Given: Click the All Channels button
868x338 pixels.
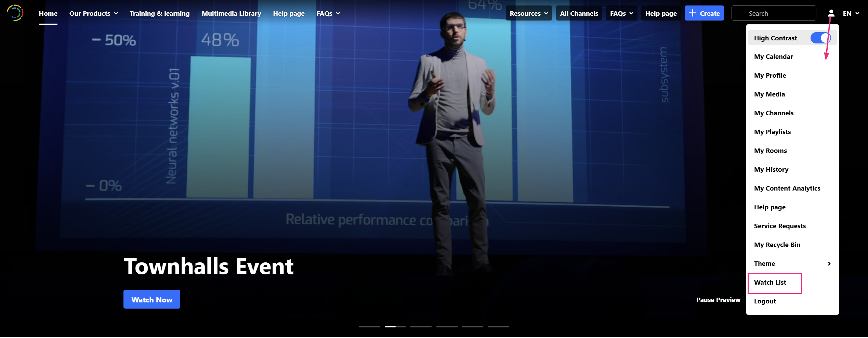Looking at the screenshot, I should 579,13.
